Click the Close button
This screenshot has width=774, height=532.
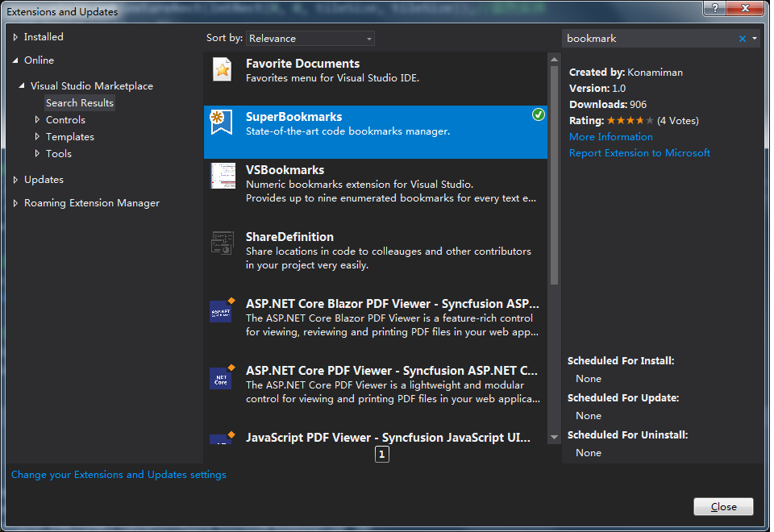pos(723,506)
